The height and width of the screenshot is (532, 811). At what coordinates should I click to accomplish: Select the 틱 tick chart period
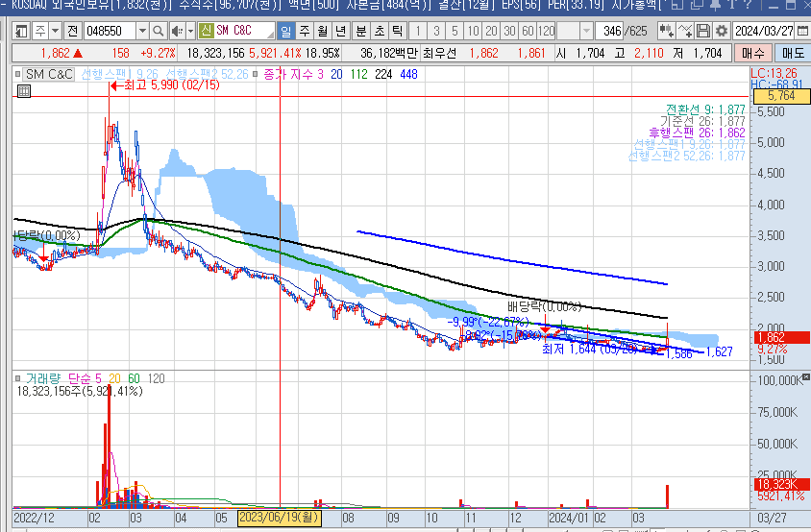coord(397,31)
